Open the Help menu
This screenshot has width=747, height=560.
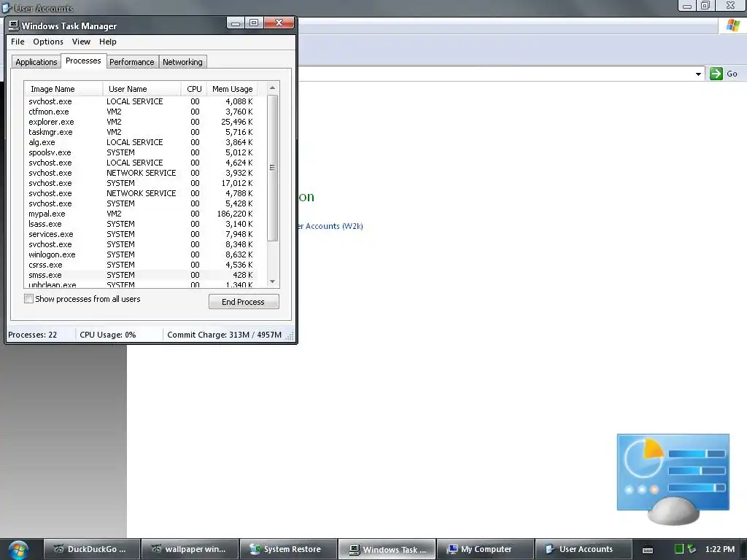coord(108,42)
